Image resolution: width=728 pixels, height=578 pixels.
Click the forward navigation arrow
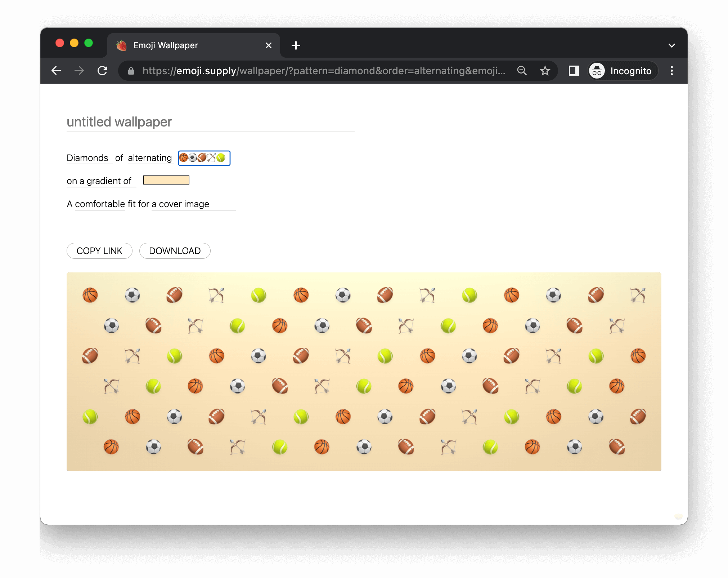[79, 71]
